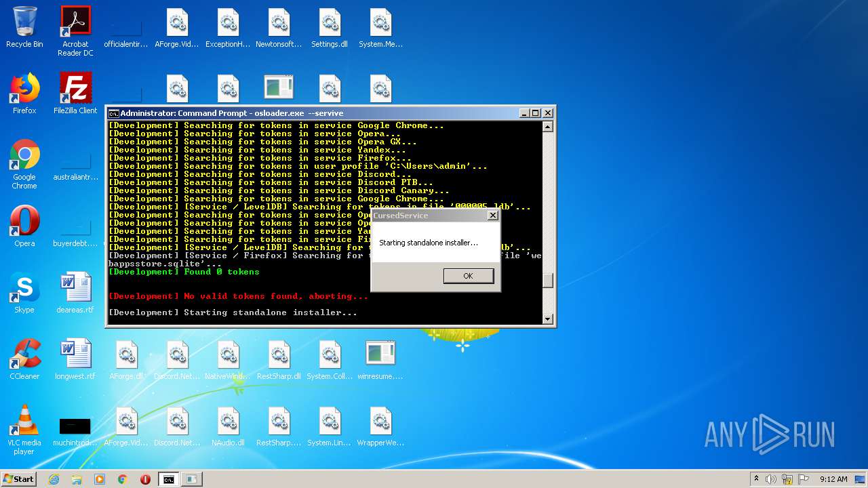
Task: Open the Action Center flag icon
Action: click(x=803, y=479)
